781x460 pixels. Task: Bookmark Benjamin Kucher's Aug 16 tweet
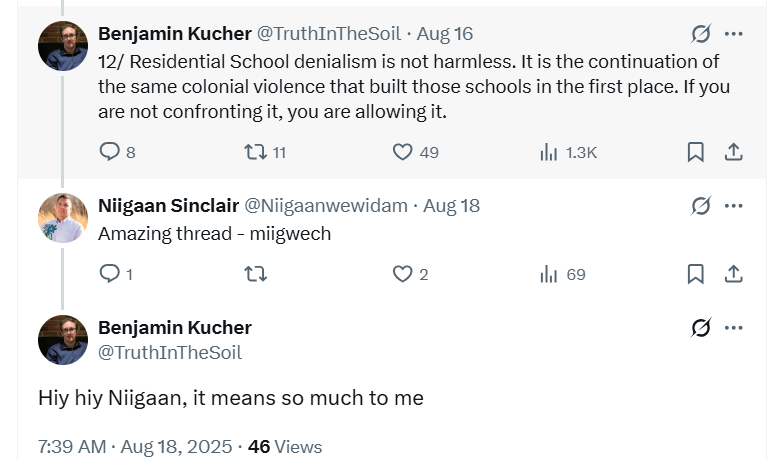pos(696,152)
